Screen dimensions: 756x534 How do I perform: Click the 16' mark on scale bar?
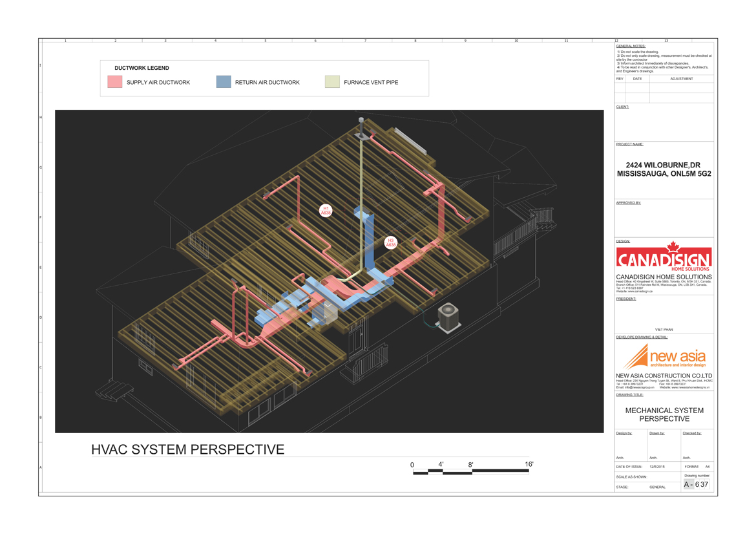529,464
